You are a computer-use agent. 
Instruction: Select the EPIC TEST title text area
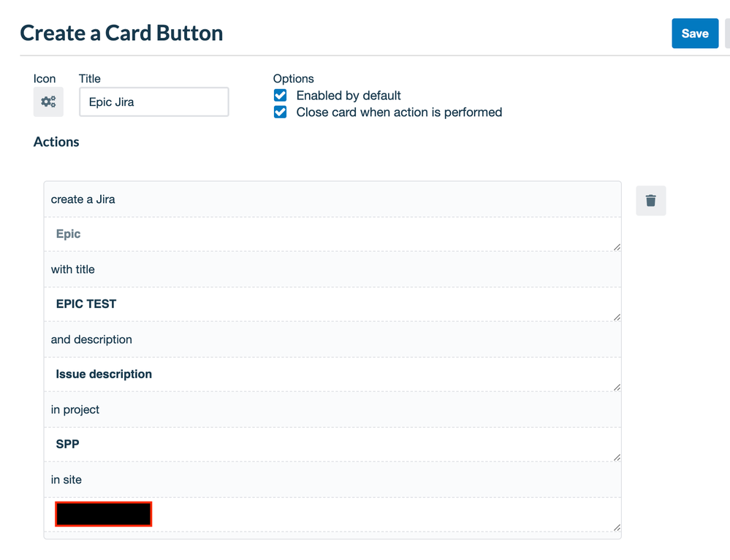click(x=332, y=304)
